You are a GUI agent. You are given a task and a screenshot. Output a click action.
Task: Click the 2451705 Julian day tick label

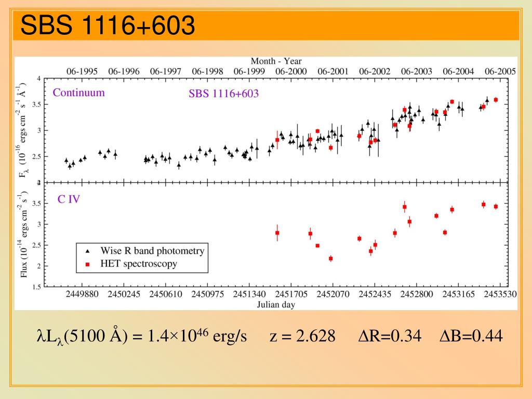(x=291, y=294)
